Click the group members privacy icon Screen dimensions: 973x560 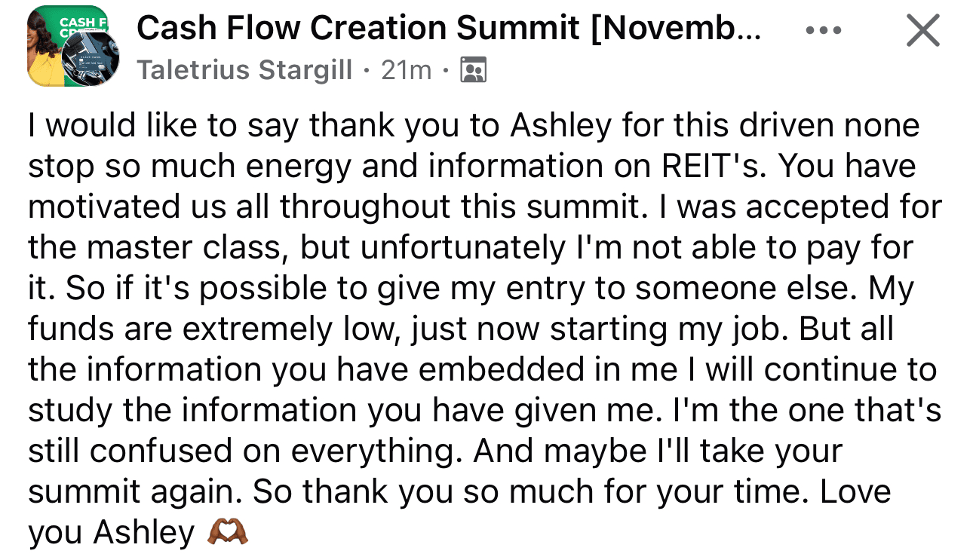(473, 70)
